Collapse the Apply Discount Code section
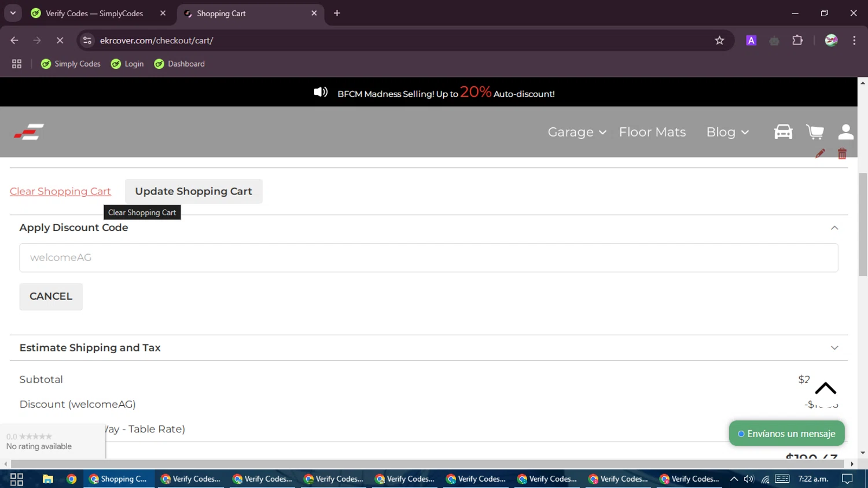Image resolution: width=868 pixels, height=488 pixels. pos(834,228)
